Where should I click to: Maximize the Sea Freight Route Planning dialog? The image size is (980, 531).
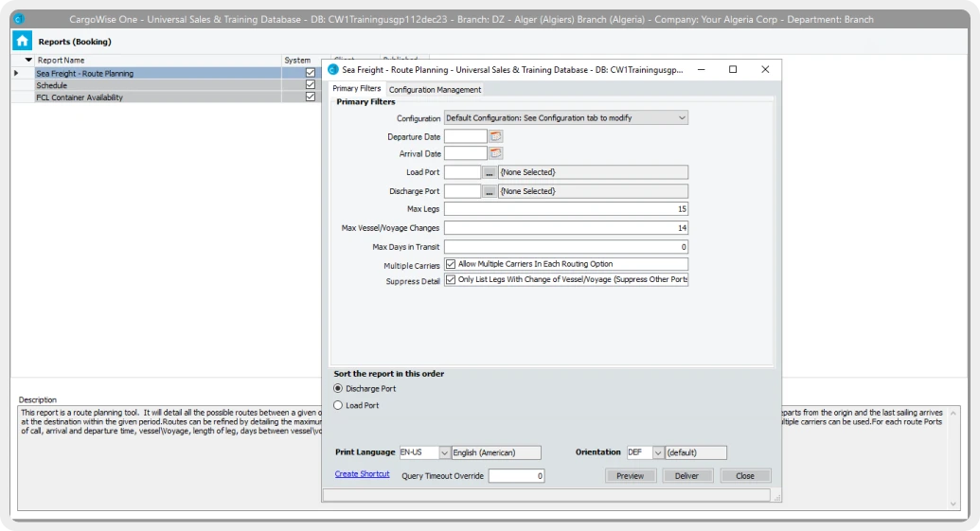coord(733,70)
